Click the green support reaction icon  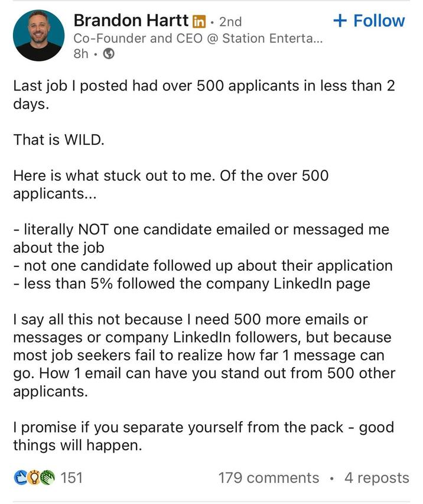coord(47,476)
